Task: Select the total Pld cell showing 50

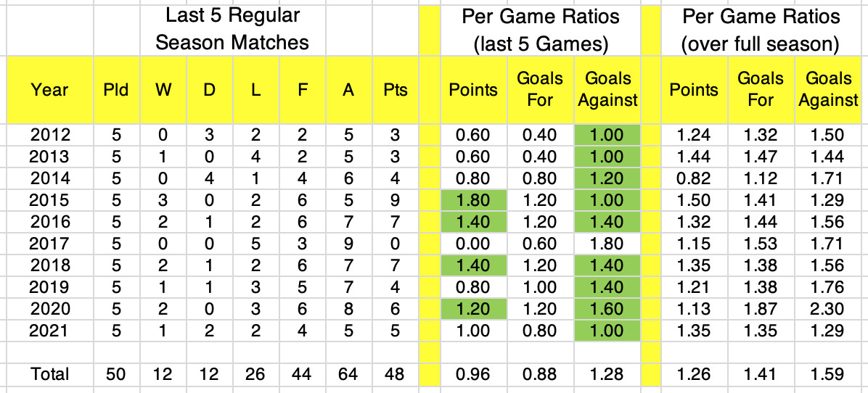Action: (116, 374)
